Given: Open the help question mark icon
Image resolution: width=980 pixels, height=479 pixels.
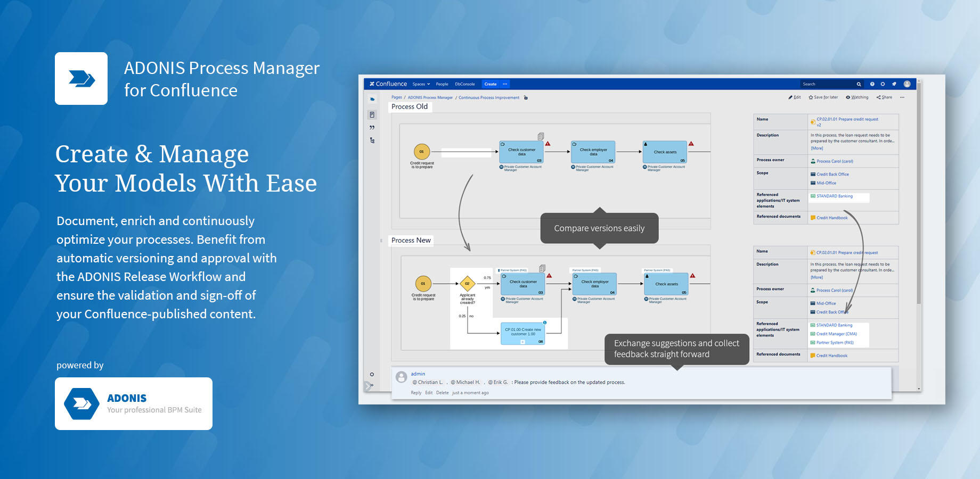Looking at the screenshot, I should click(872, 84).
